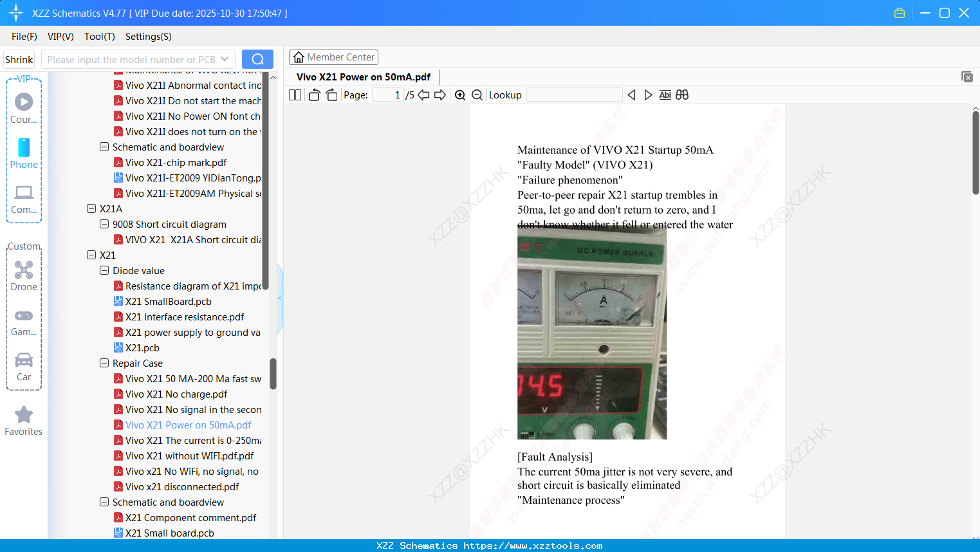Zoom out of the PDF
This screenshot has width=980, height=552.
tap(477, 95)
